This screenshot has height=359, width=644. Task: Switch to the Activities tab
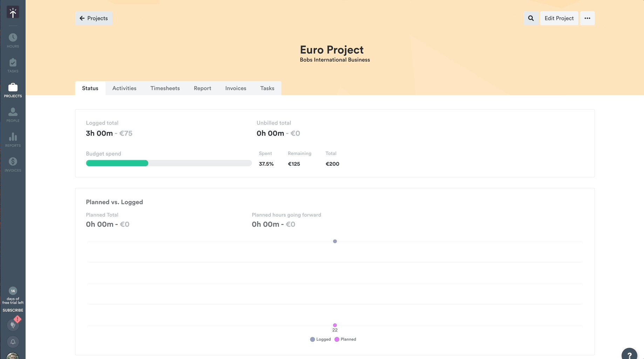point(124,88)
